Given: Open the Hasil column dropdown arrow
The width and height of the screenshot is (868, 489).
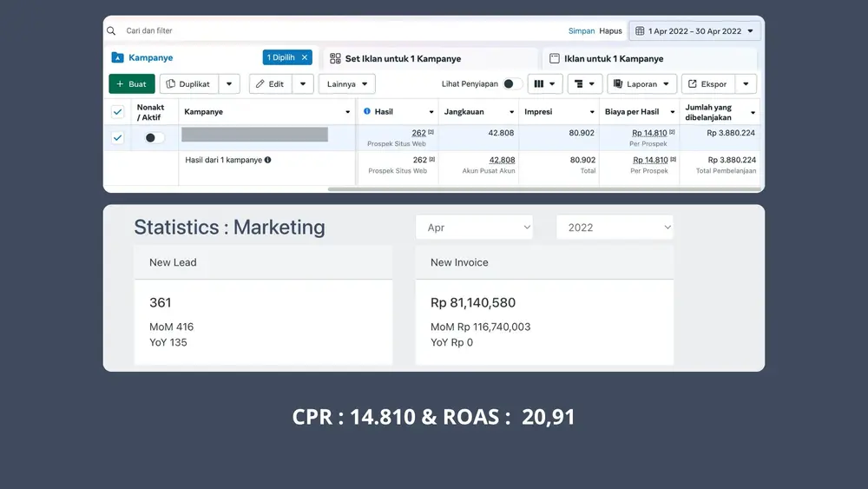Looking at the screenshot, I should [x=431, y=112].
